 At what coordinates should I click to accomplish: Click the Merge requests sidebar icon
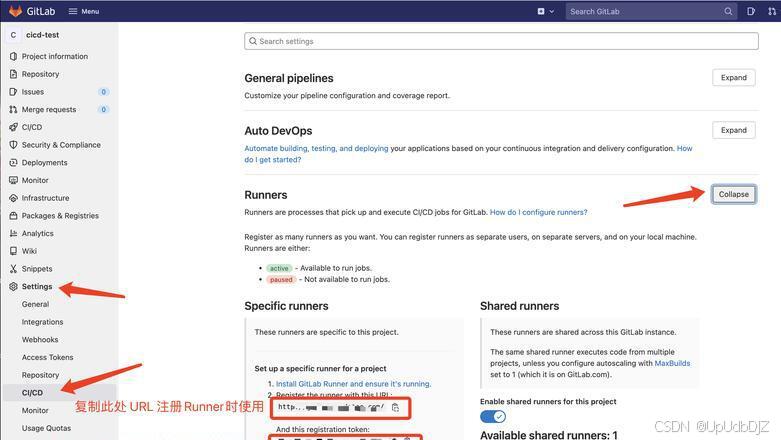13,109
